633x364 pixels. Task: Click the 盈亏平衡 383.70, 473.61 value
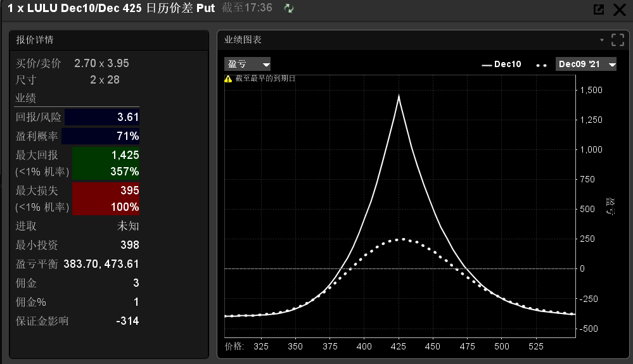[101, 264]
